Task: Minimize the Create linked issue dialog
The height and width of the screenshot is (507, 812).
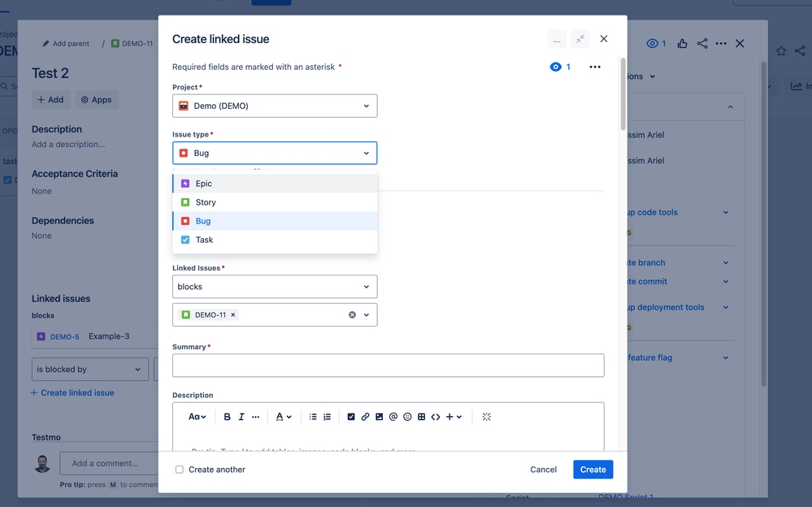Action: pyautogui.click(x=557, y=39)
